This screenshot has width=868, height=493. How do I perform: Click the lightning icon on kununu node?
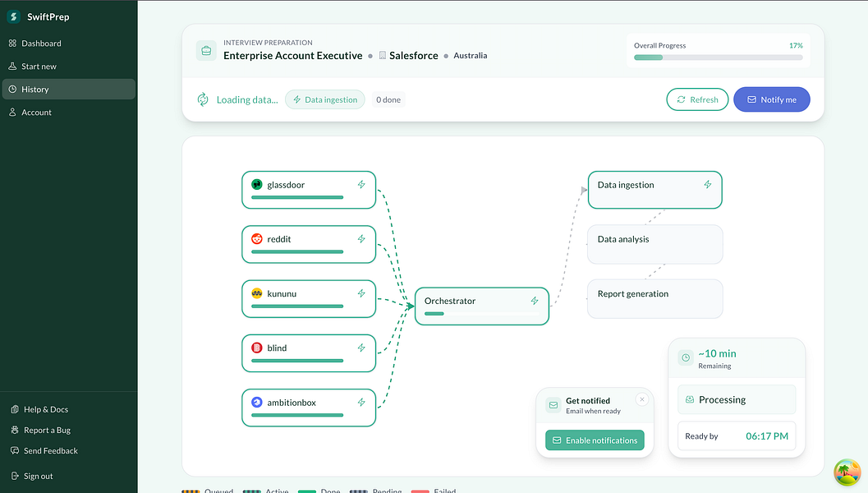point(361,293)
